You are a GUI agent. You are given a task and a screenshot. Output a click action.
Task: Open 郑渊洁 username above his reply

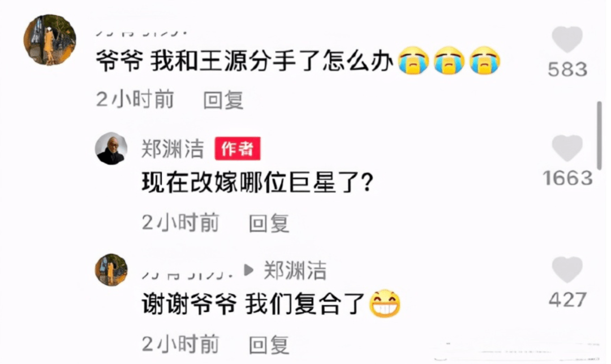[x=173, y=149]
